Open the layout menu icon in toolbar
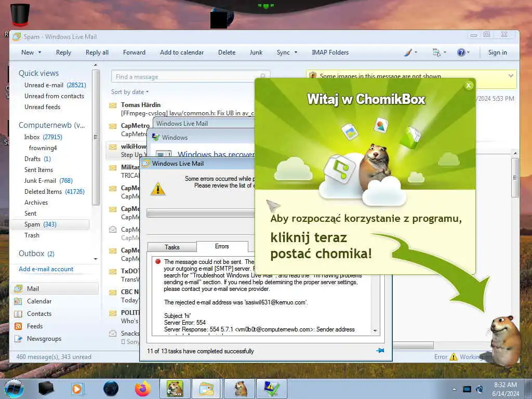Screen dimensions: 532x399 (436, 52)
